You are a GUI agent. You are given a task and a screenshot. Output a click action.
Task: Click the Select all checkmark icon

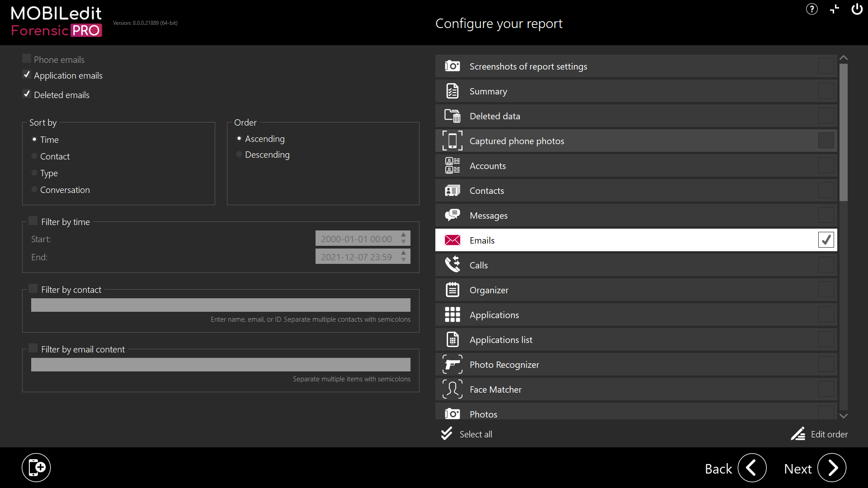447,434
